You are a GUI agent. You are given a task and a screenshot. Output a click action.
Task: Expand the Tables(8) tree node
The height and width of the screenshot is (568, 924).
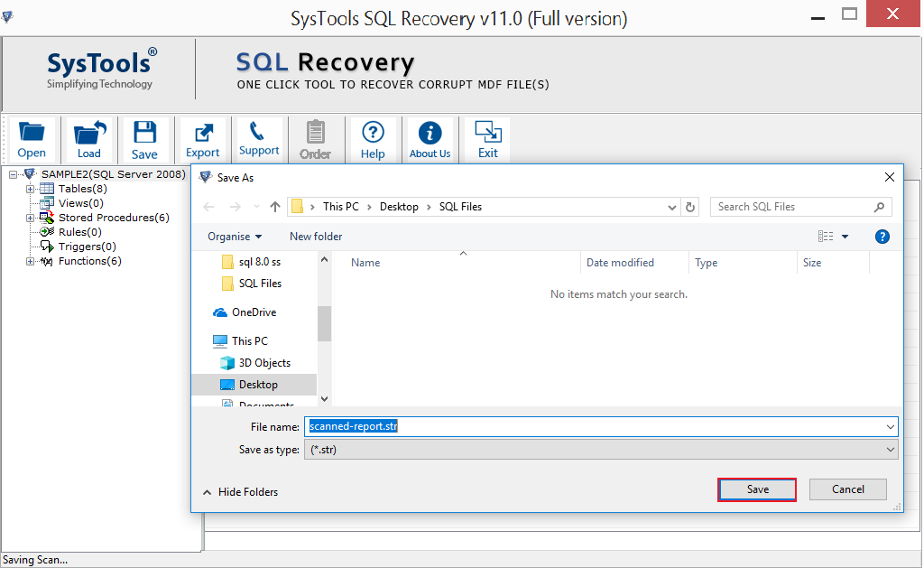point(30,190)
